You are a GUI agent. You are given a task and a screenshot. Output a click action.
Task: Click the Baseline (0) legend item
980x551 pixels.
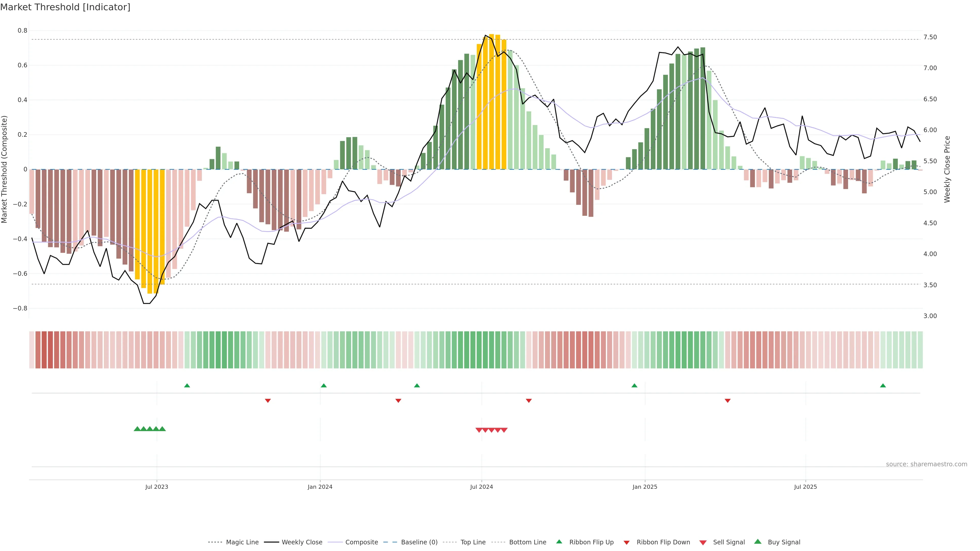pyautogui.click(x=419, y=542)
